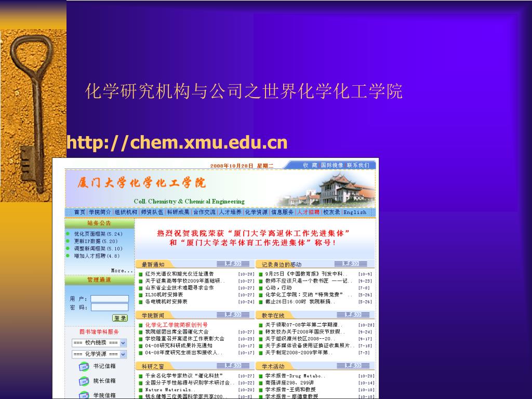Screen dimensions: 532x399
Task: Open 信息服务 navigation item
Action: pos(282,212)
